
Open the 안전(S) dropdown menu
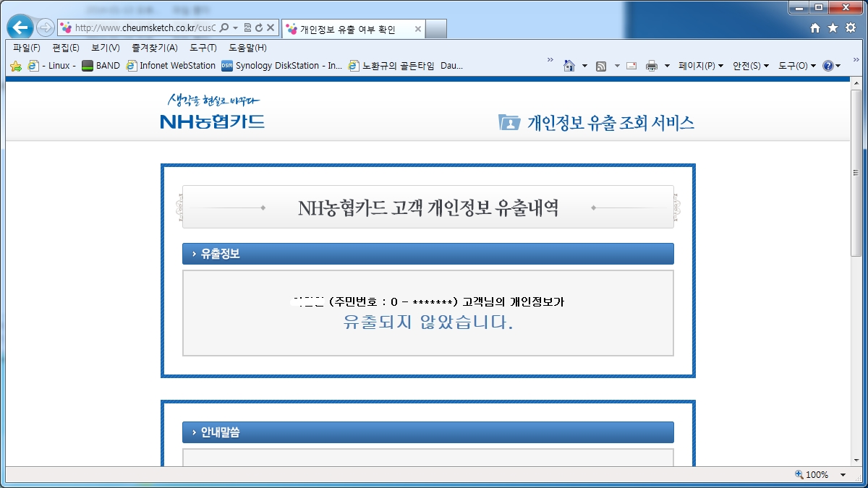click(x=751, y=66)
